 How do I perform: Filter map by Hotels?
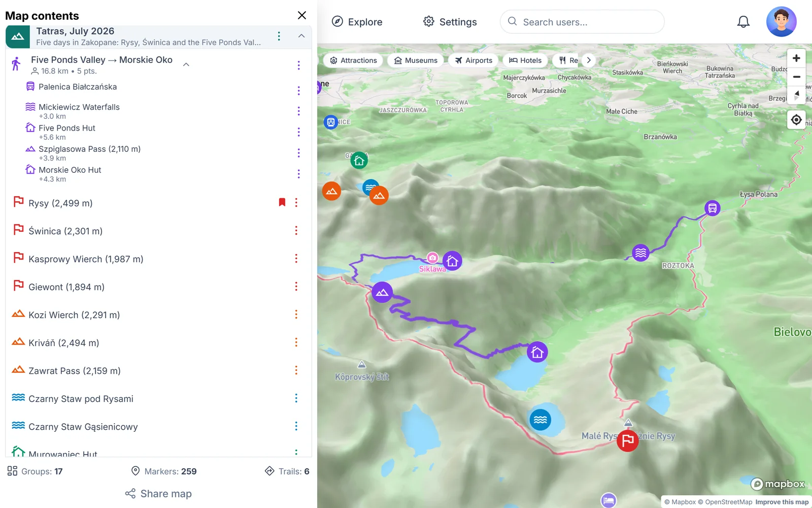[x=525, y=60]
